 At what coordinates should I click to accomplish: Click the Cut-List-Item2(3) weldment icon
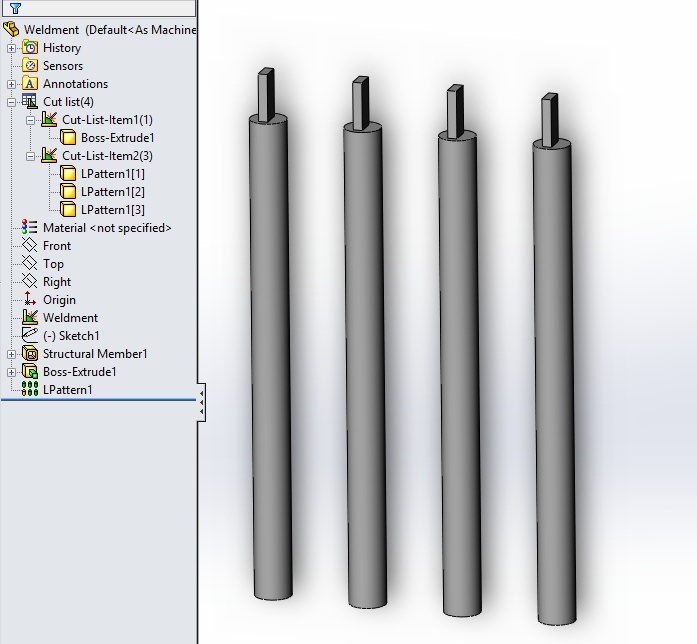coord(49,156)
